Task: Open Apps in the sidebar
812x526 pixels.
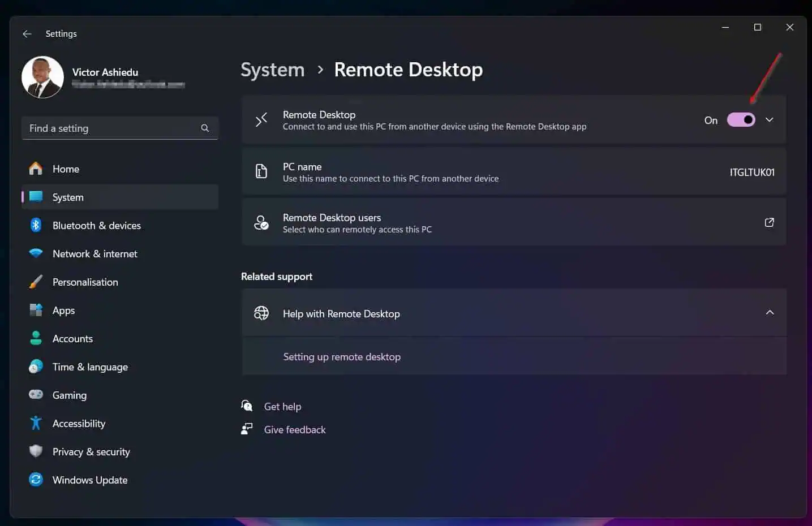Action: click(x=120, y=310)
